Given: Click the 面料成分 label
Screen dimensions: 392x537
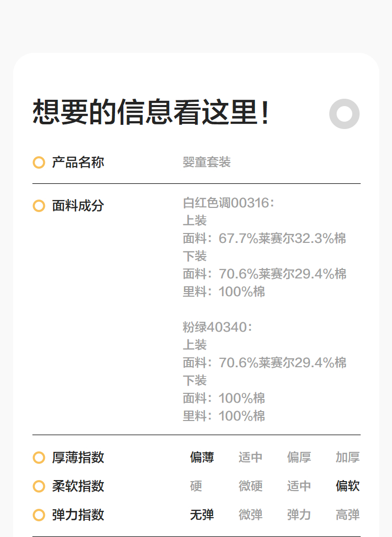Looking at the screenshot, I should coord(78,206).
